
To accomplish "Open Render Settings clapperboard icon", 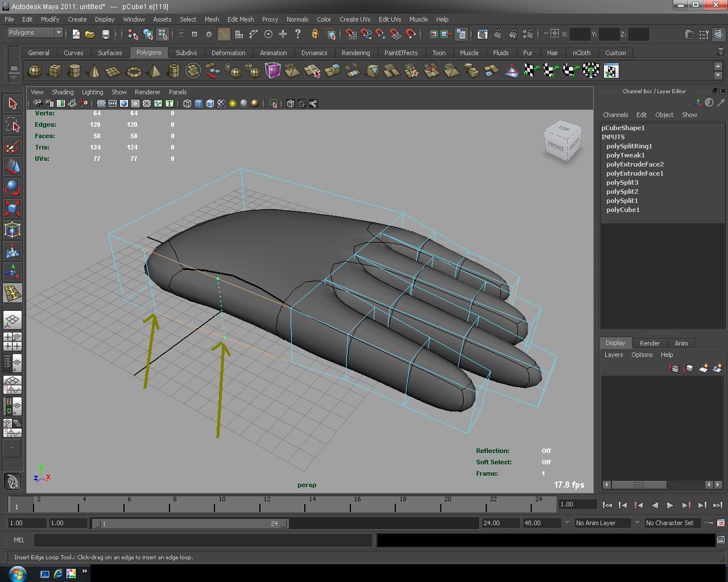I will 528,34.
